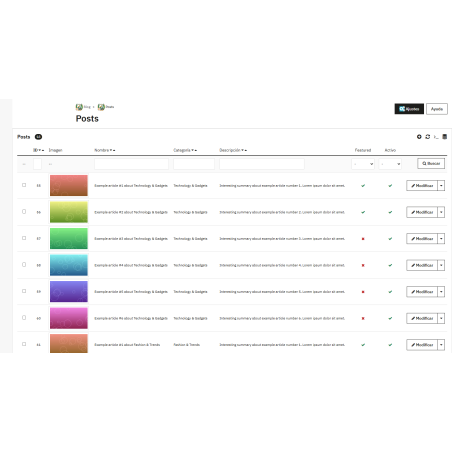Open the blue-cyan thumbnail of article #4
Image resolution: width=452 pixels, height=452 pixels.
[69, 265]
